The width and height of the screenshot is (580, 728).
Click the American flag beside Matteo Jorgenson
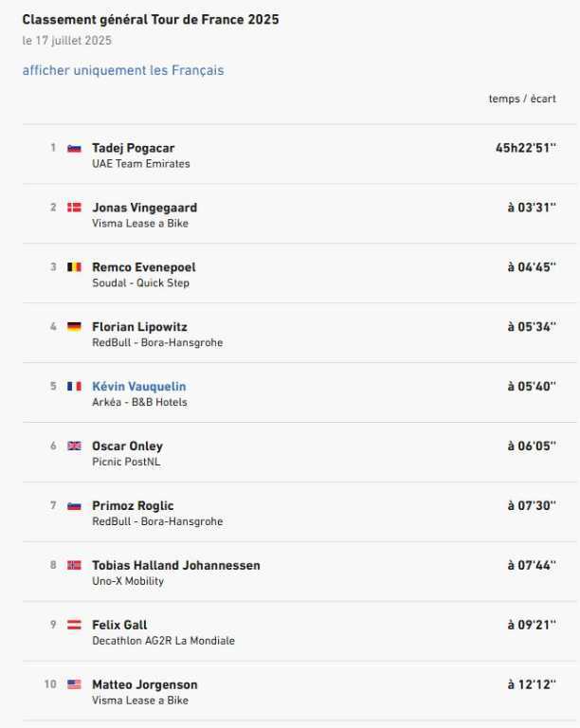pyautogui.click(x=74, y=684)
